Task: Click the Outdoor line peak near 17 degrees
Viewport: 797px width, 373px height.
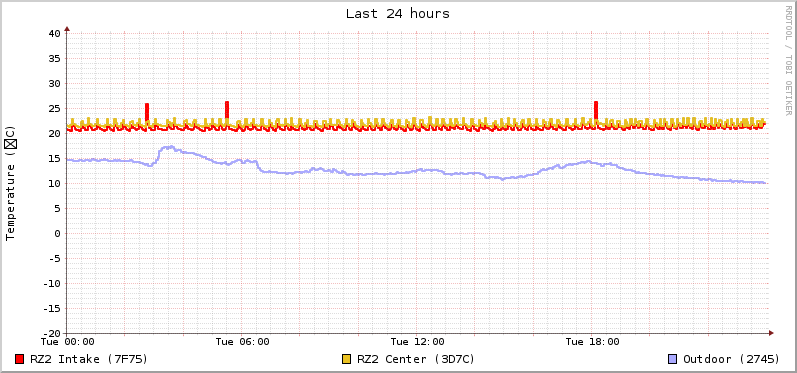Action: (169, 148)
